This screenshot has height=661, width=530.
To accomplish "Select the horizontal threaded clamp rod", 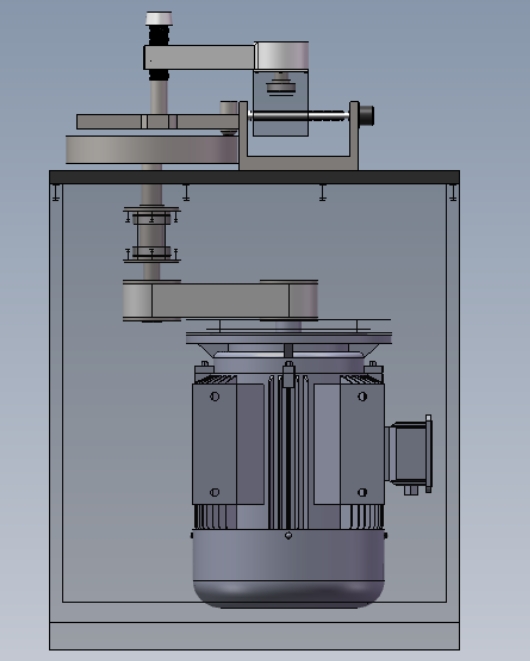I will click(299, 116).
